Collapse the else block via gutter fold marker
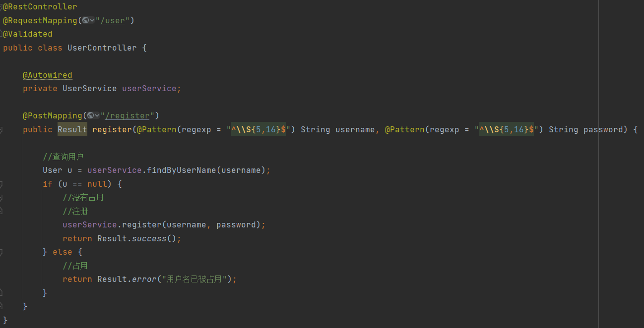Screen dimensions: 644x328 1,252
